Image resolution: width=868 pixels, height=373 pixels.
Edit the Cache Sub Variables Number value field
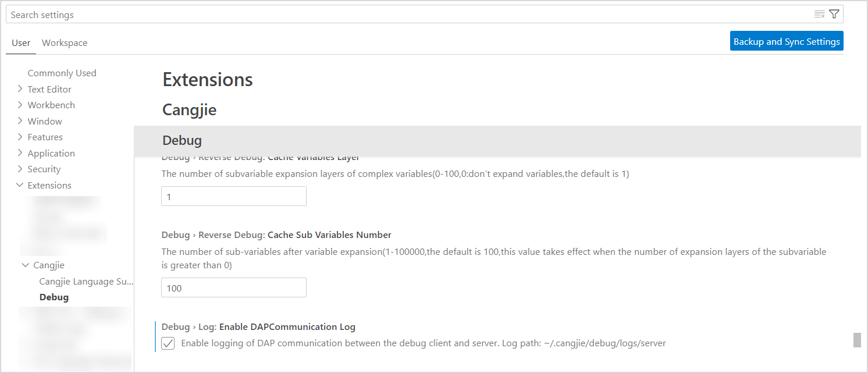[x=233, y=287]
